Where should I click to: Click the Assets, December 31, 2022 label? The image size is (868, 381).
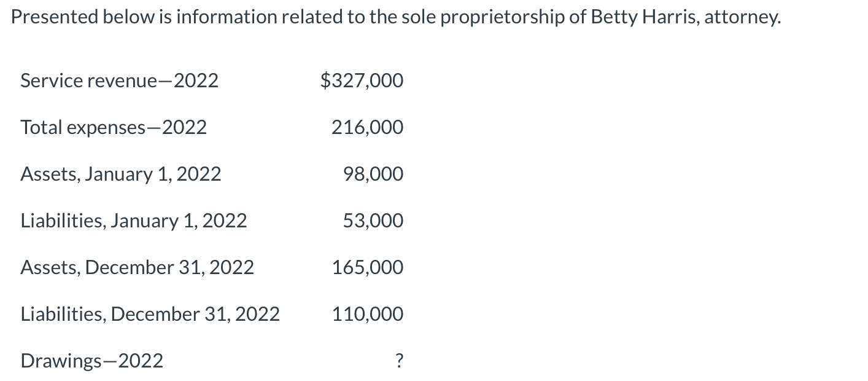138,267
